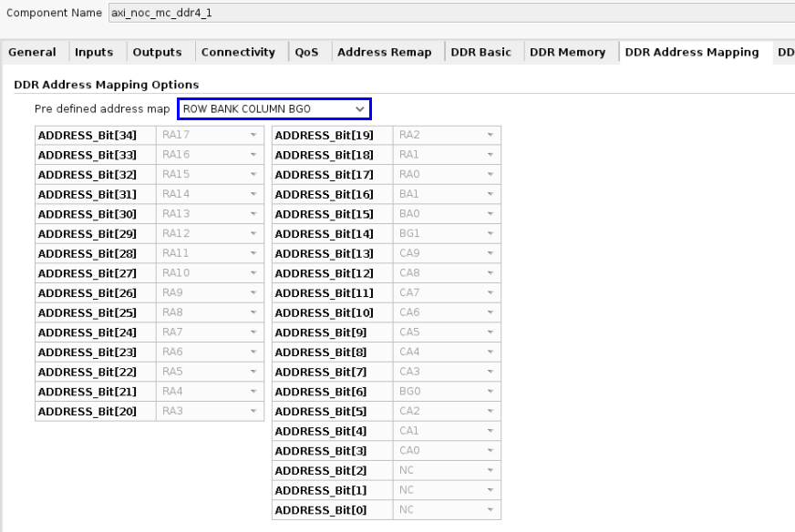Image resolution: width=795 pixels, height=532 pixels.
Task: Switch to the General tab
Action: [32, 53]
